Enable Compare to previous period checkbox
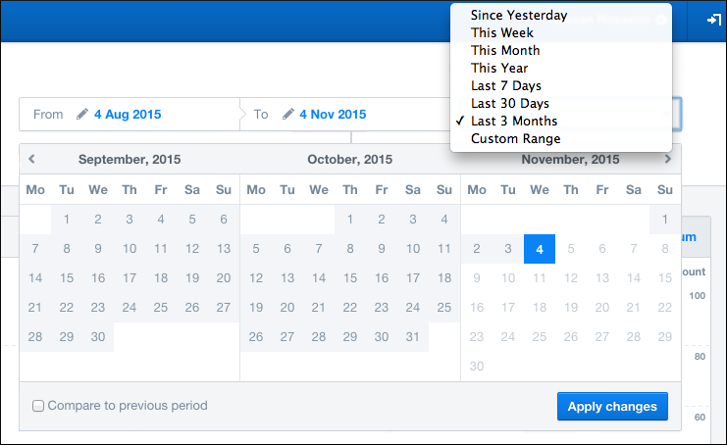 (x=38, y=406)
